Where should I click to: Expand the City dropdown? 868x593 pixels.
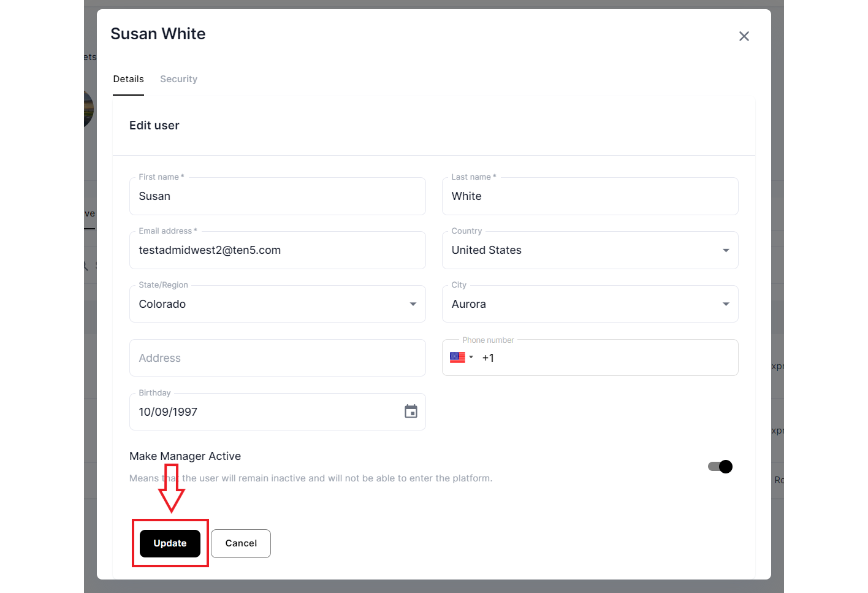pos(725,304)
